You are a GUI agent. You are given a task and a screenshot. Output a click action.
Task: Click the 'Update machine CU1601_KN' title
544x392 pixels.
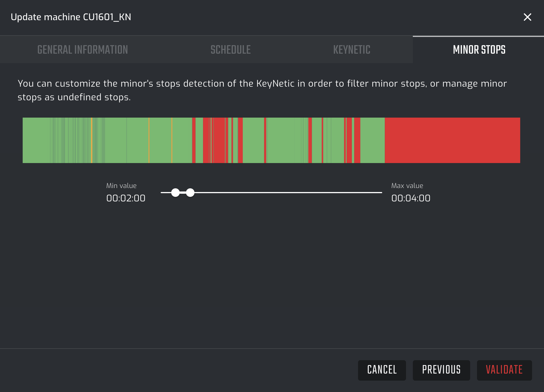(x=71, y=17)
